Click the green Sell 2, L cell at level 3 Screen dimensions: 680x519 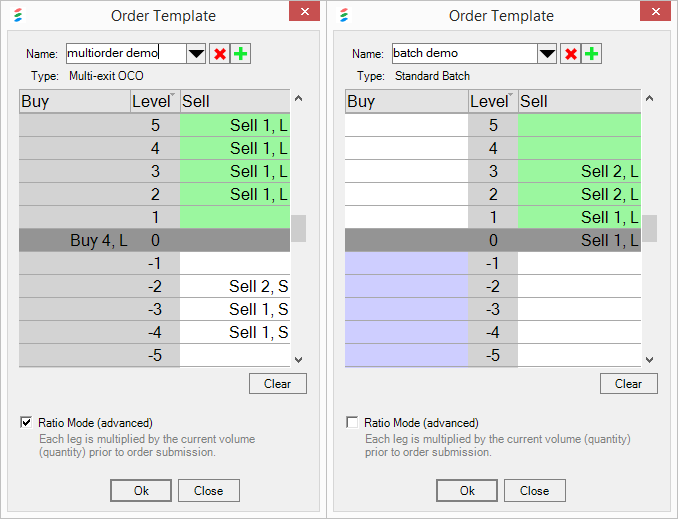579,171
